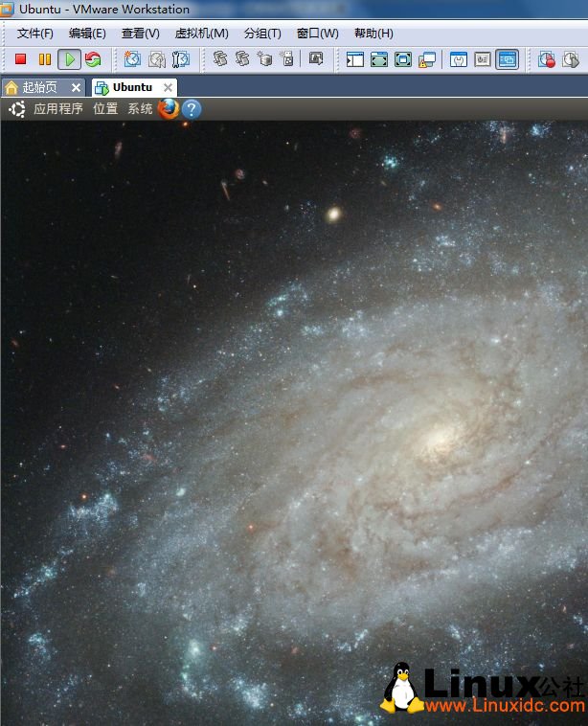The width and height of the screenshot is (588, 726).
Task: Switch to summary view wrench icon
Action: (459, 59)
